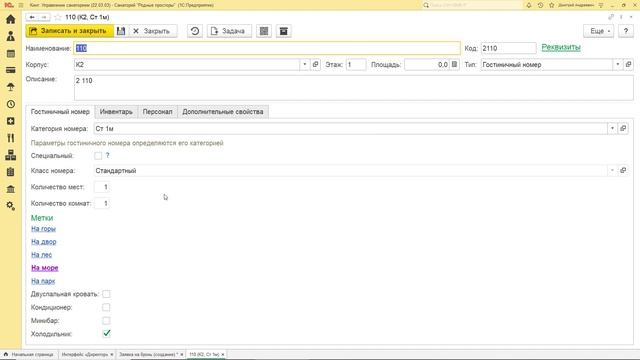The image size is (640, 360).
Task: Click the На море tag link
Action: click(x=45, y=268)
